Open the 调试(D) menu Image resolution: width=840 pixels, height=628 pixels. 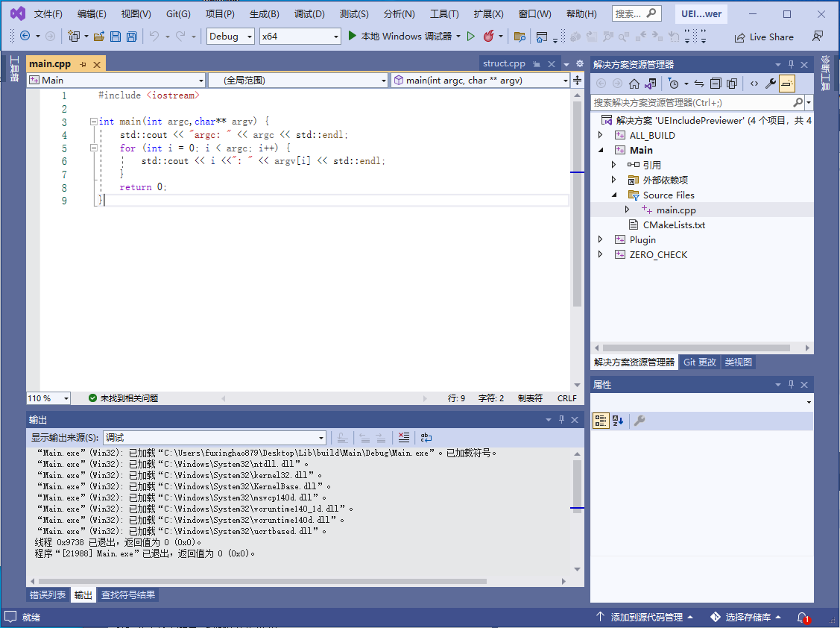pos(309,14)
